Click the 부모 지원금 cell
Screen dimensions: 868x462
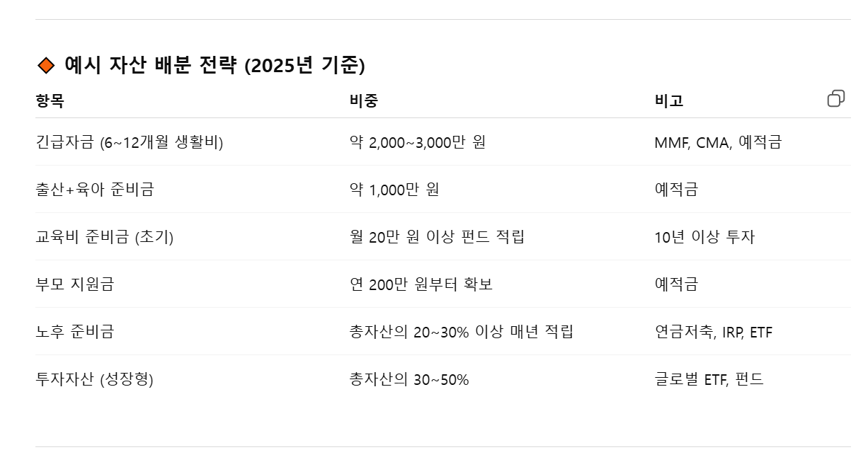tap(75, 284)
